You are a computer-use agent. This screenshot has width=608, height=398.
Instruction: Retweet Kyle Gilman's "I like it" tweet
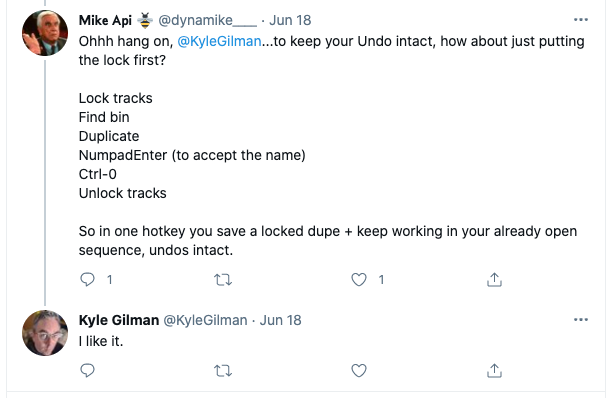pyautogui.click(x=223, y=371)
